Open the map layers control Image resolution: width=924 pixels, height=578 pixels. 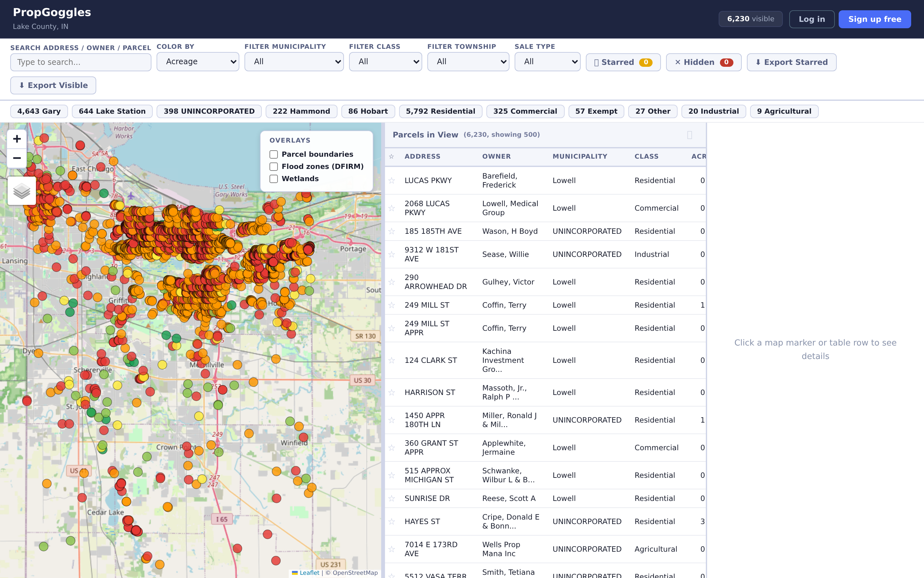click(x=22, y=191)
